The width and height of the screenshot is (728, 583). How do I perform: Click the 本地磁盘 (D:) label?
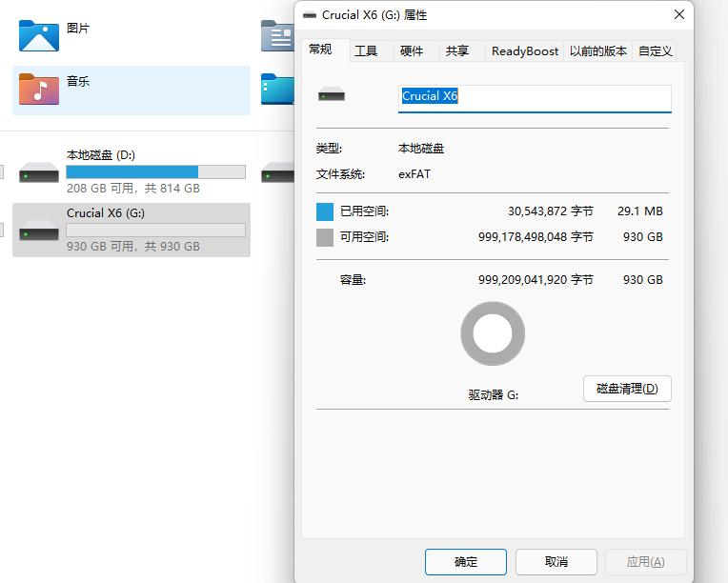tap(101, 155)
